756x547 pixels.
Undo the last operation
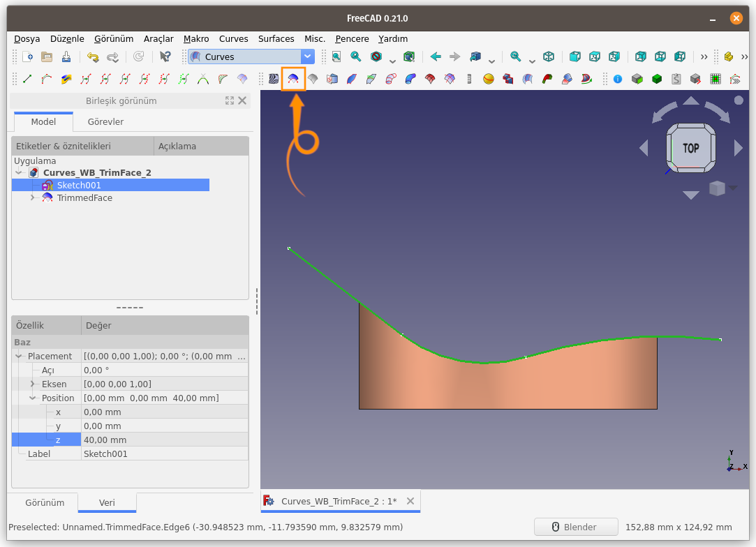(91, 57)
